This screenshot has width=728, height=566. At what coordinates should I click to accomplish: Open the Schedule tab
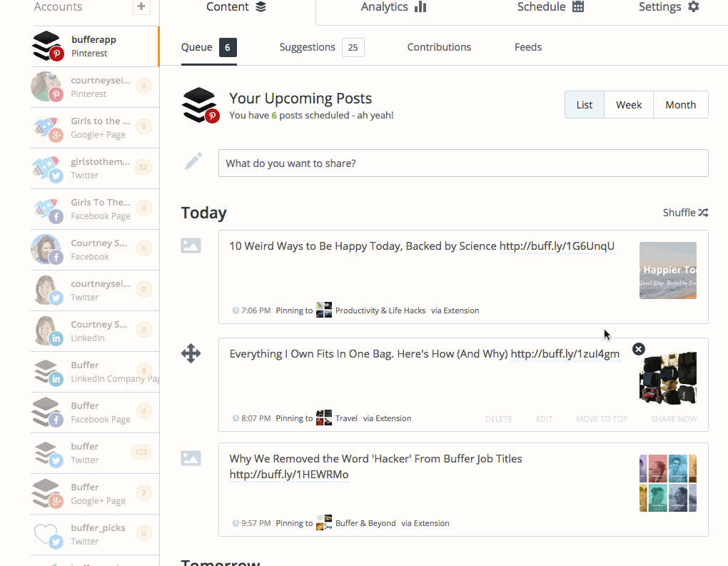click(550, 7)
